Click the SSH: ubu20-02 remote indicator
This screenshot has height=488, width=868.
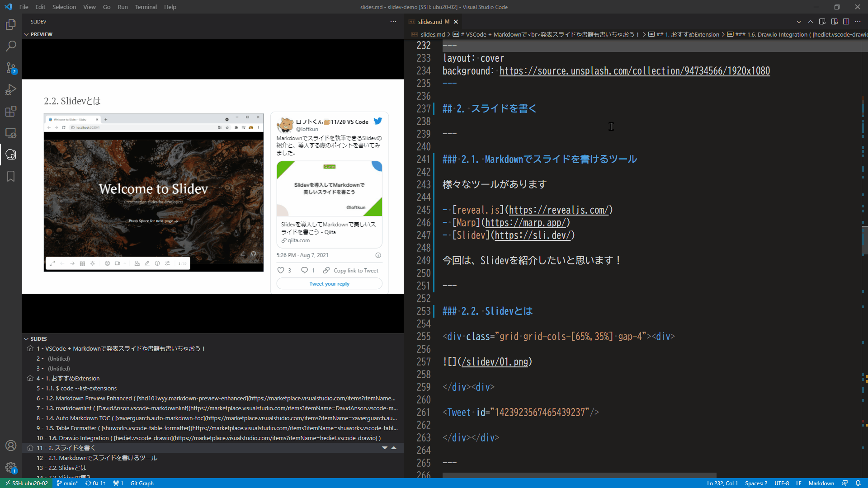coord(26,483)
